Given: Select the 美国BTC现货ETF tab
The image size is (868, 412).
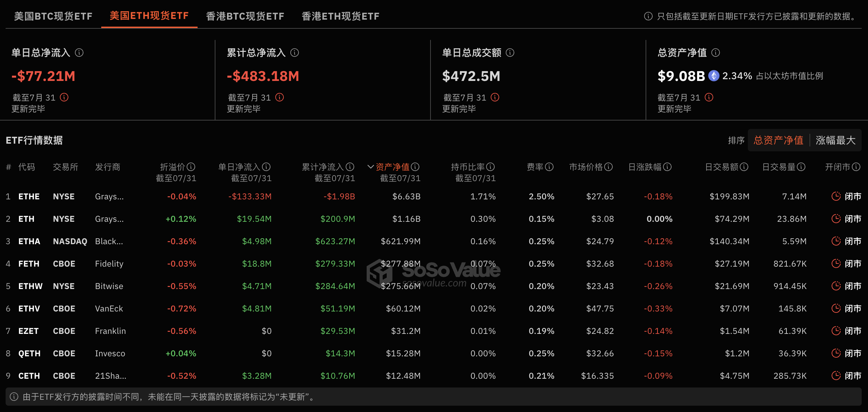Looking at the screenshot, I should 53,16.
